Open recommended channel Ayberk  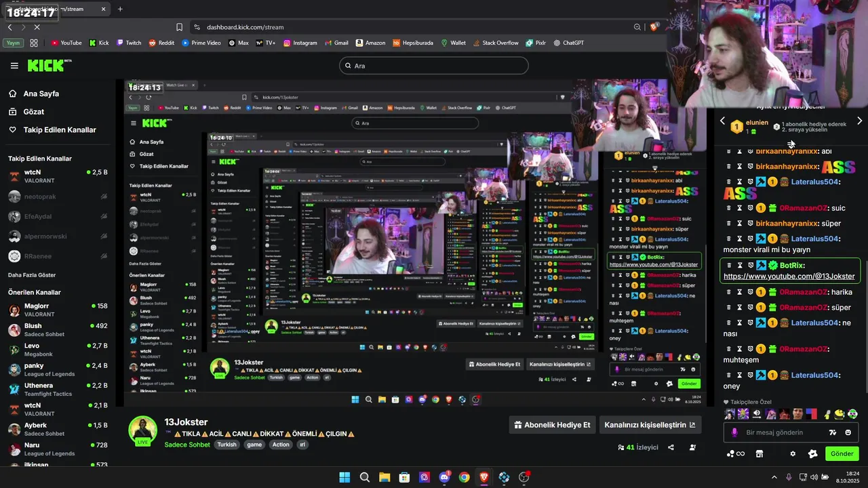pos(58,429)
